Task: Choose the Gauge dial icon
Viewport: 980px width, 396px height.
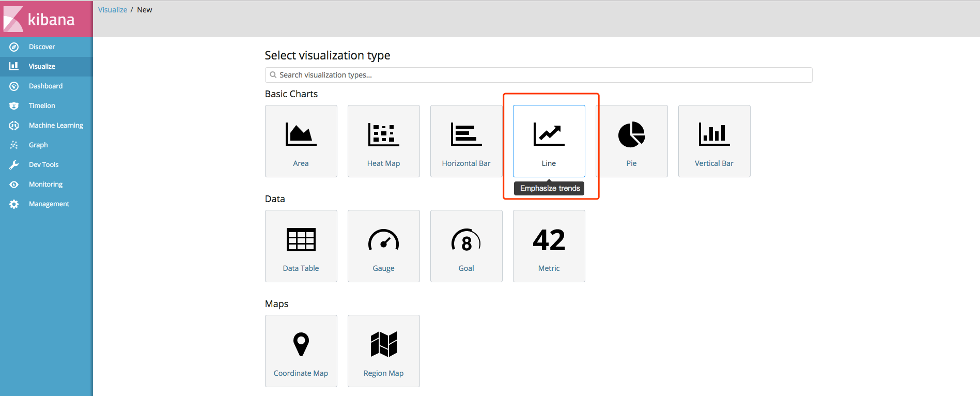Action: pos(383,239)
